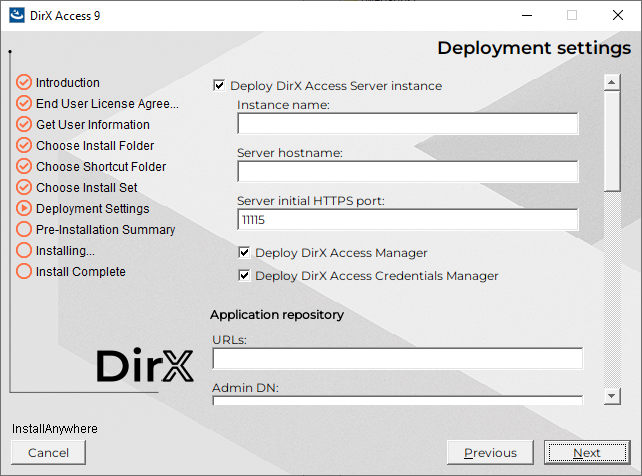The image size is (642, 476).
Task: Toggle Deploy DirX Access Manager checkbox
Action: 245,253
